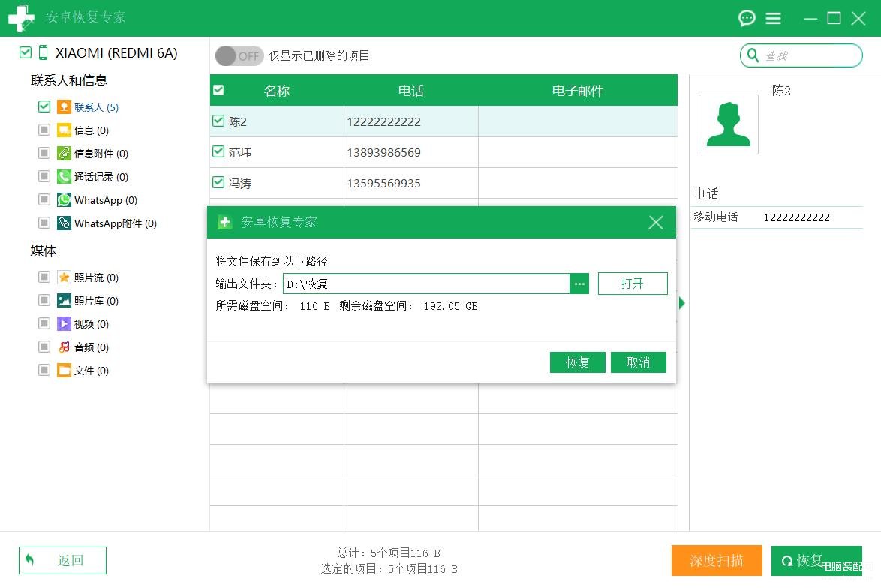Check the 照片流 (0) checkbox

coord(44,277)
